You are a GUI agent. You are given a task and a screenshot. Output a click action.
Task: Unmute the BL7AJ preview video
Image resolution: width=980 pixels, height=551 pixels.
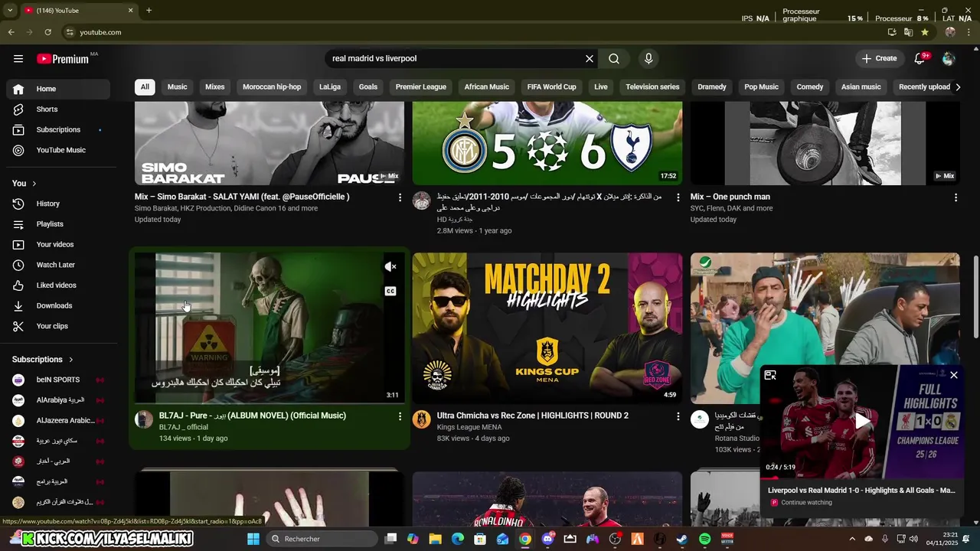(390, 267)
